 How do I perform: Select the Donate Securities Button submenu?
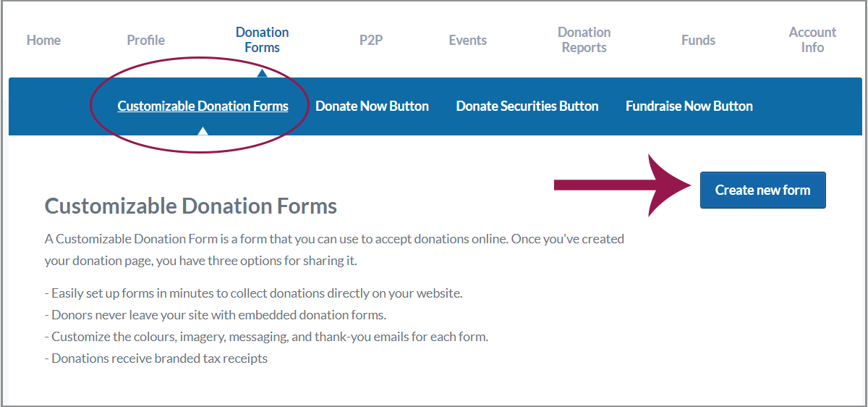[527, 106]
